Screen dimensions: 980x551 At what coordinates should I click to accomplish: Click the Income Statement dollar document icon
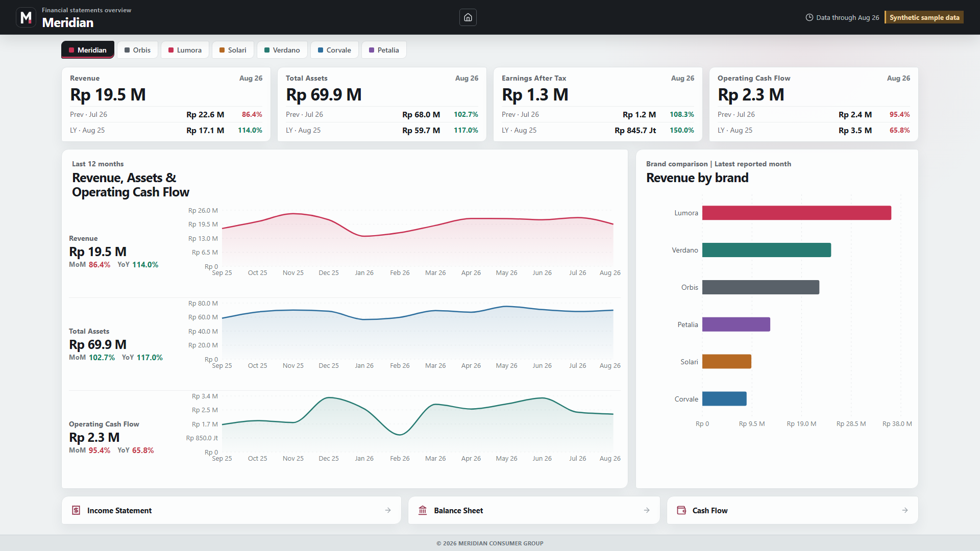tap(76, 510)
